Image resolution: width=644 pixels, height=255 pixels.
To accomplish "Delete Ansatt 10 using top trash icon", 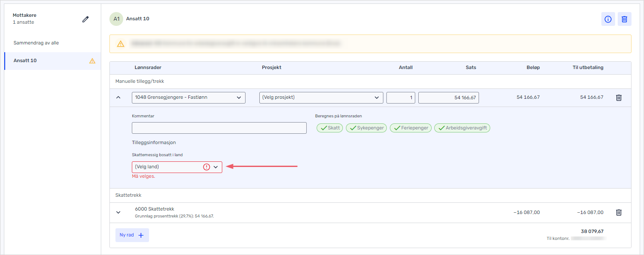I will pos(624,19).
